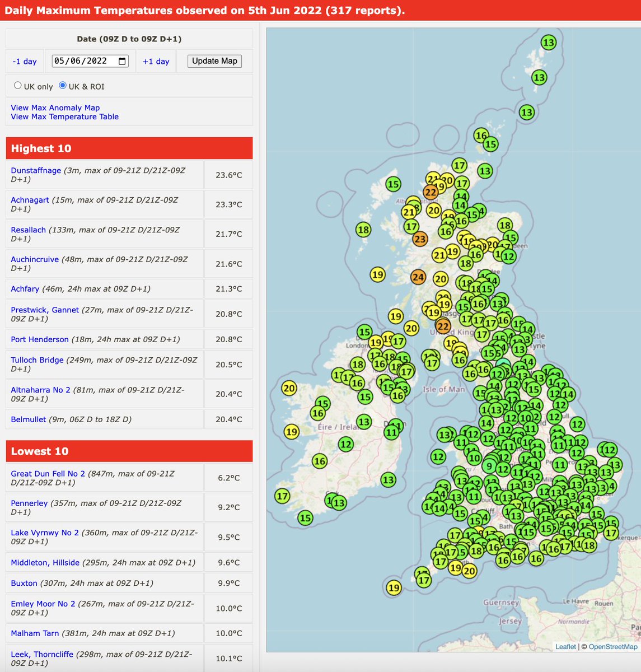Click the 9.9°C value for Buxton
Image resolution: width=641 pixels, height=672 pixels.
tap(229, 584)
